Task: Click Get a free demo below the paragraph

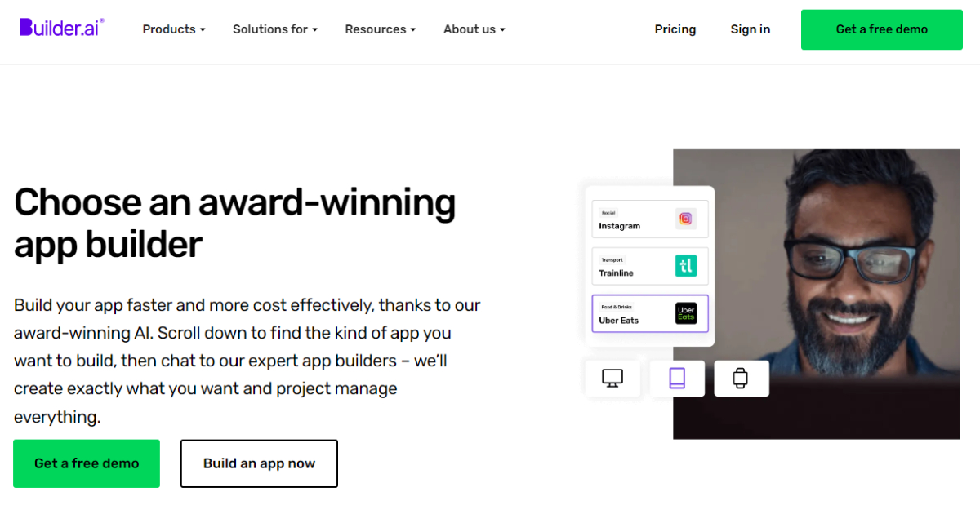Action: (87, 463)
